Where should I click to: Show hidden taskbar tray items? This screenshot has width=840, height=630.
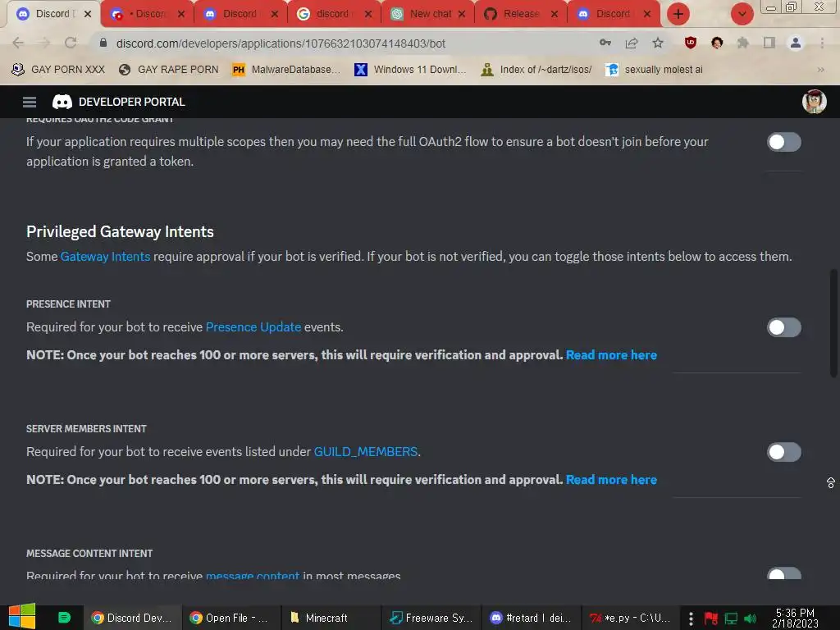click(x=691, y=619)
